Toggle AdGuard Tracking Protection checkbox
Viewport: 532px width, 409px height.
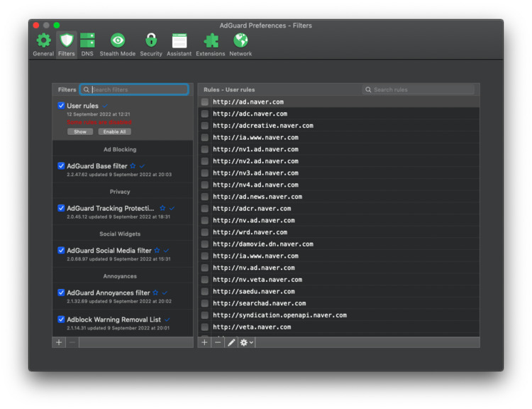[x=61, y=208]
